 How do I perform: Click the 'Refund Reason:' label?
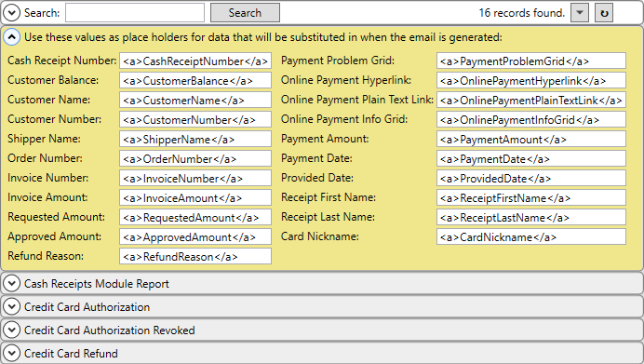(46, 256)
